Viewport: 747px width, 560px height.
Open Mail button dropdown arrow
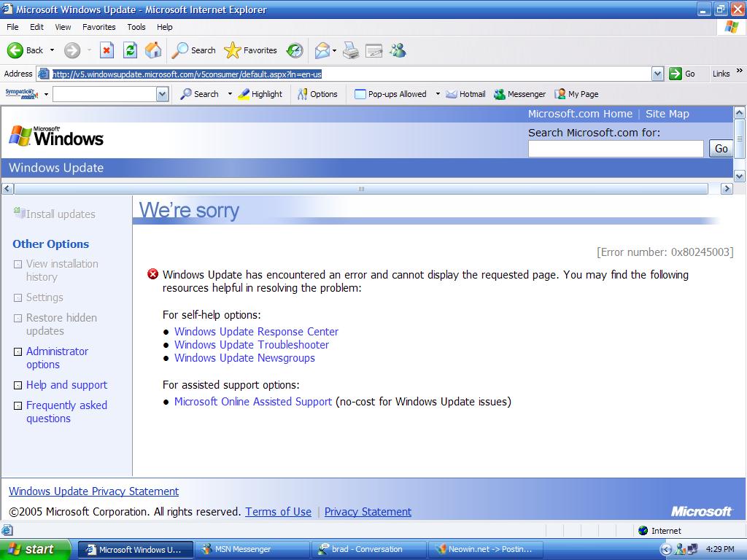pos(334,50)
